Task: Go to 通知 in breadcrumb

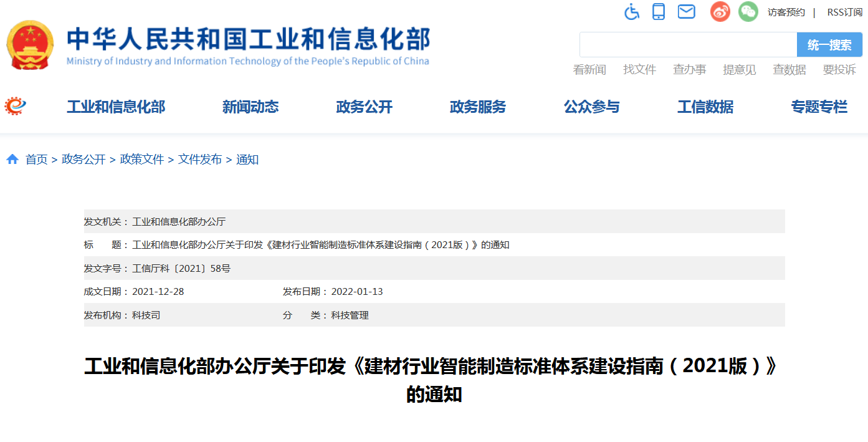Action: [x=247, y=160]
